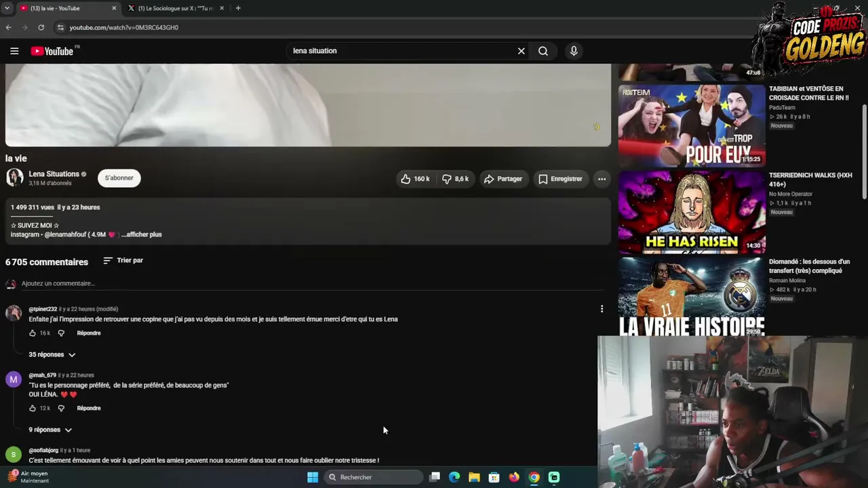Switch to the Le Sociologue sur X tab
The height and width of the screenshot is (488, 868).
[176, 8]
